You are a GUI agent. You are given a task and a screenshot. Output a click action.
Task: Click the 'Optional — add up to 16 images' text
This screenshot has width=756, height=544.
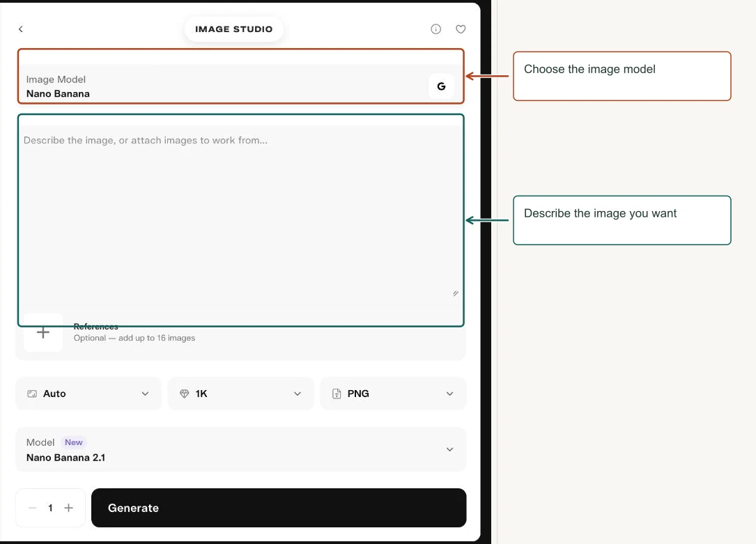(134, 338)
